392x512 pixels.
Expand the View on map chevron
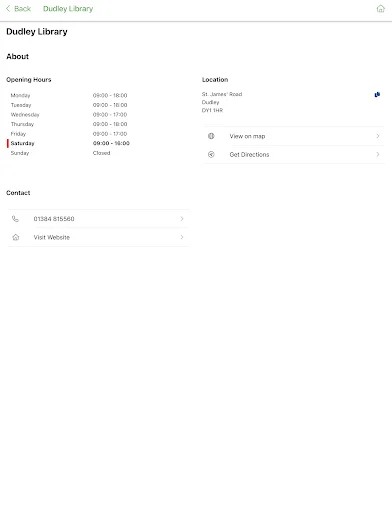pos(378,136)
